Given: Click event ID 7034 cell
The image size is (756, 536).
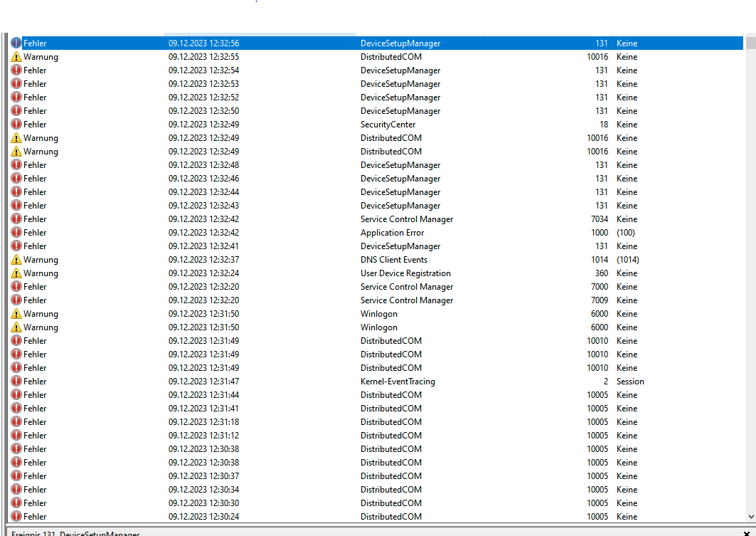Looking at the screenshot, I should 600,219.
